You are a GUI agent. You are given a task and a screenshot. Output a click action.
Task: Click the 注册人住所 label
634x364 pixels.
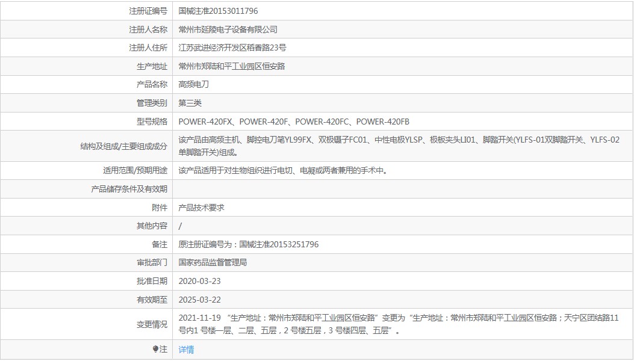(148, 48)
